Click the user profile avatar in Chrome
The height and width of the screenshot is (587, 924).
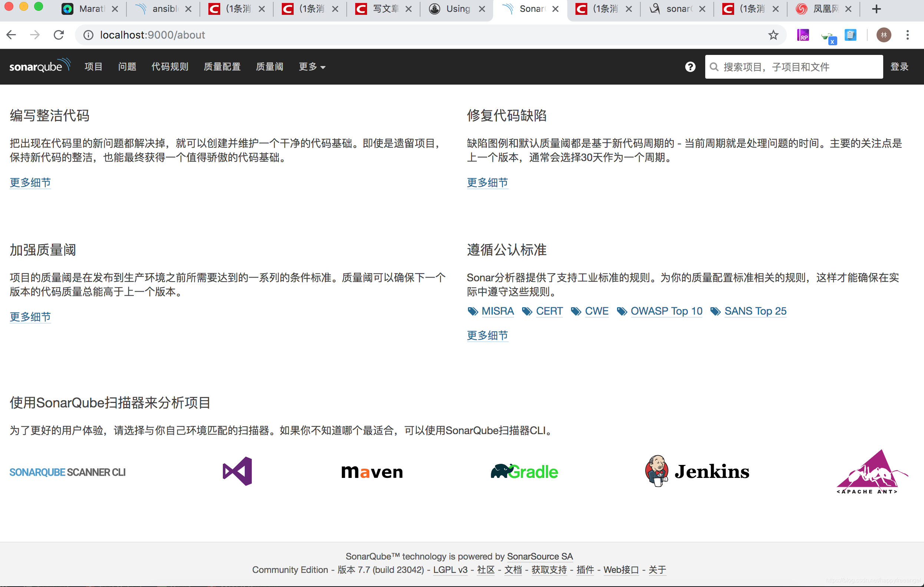(x=884, y=35)
